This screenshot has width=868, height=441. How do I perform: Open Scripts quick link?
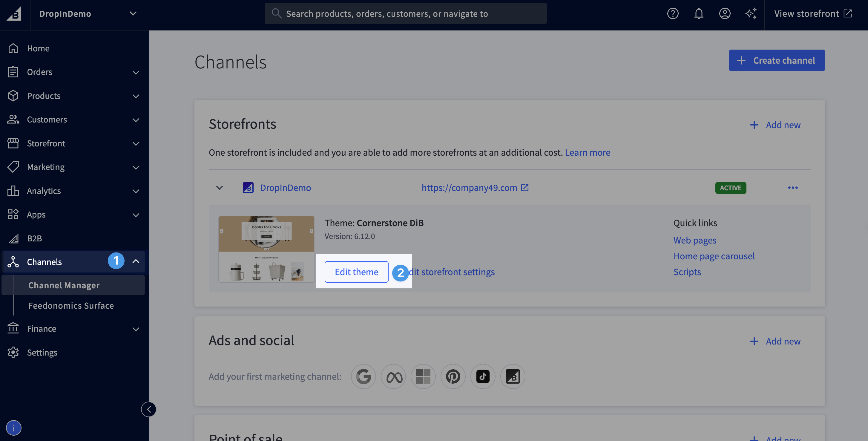coord(687,272)
